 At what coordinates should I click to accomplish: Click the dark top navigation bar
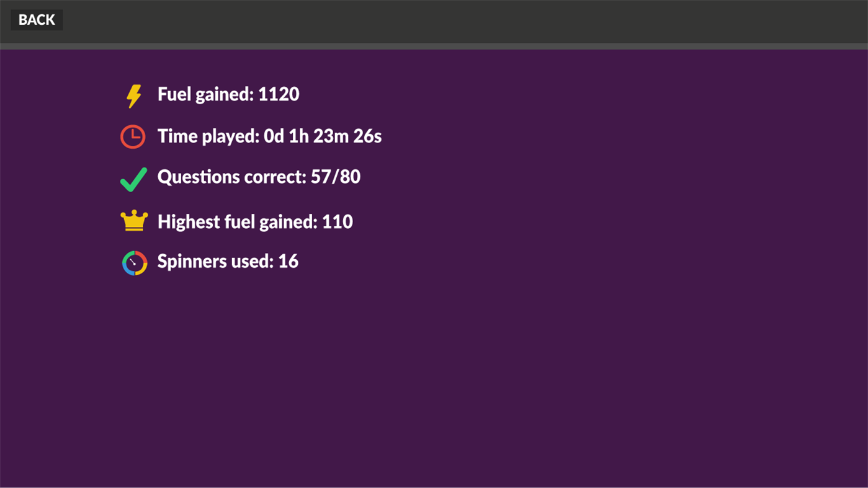click(x=434, y=20)
